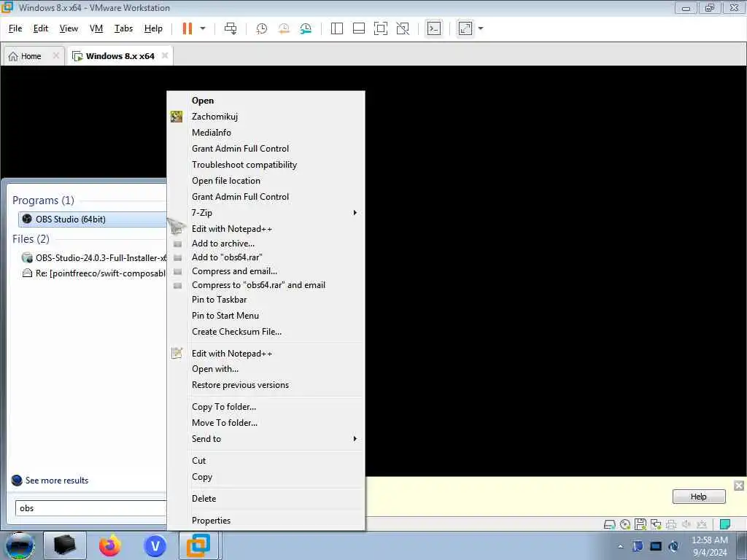Image resolution: width=747 pixels, height=560 pixels.
Task: Click Revert to snapshot icon
Action: coord(284,28)
